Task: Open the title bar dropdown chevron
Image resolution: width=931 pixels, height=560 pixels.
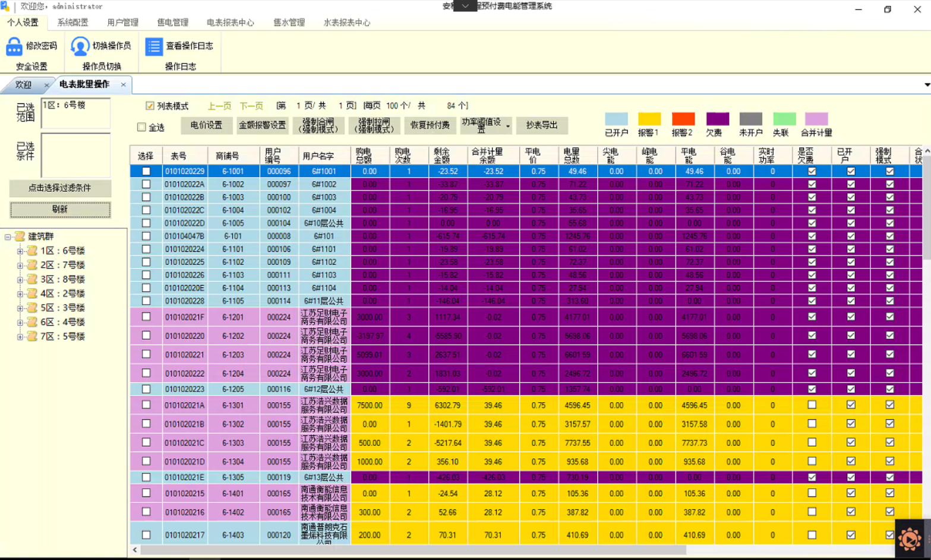Action: coord(465,6)
